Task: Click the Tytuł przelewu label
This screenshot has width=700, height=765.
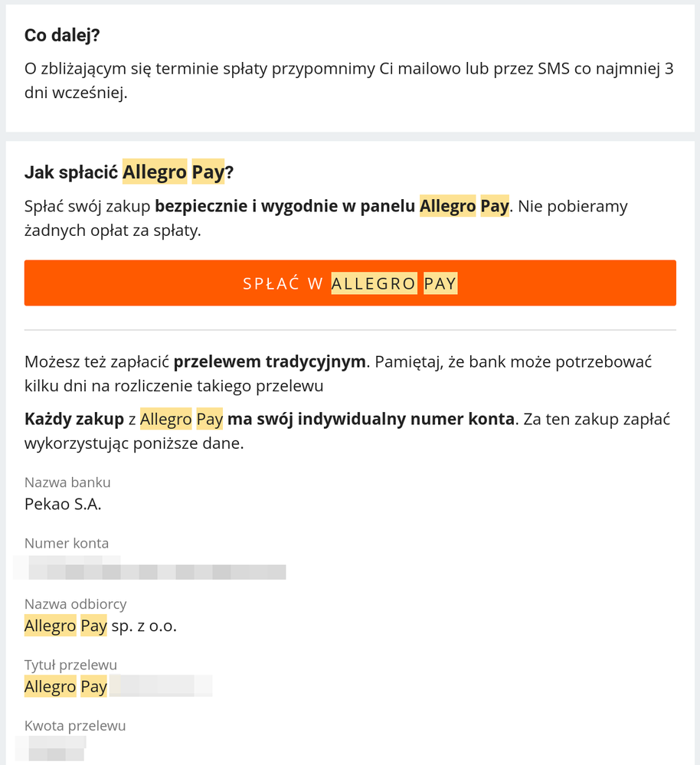Action: click(70, 664)
